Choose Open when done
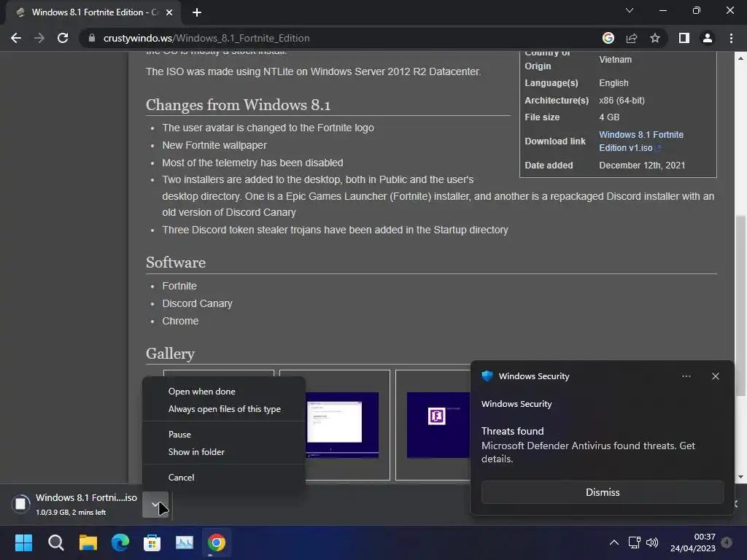Screen dimensions: 747x560 coord(201,392)
